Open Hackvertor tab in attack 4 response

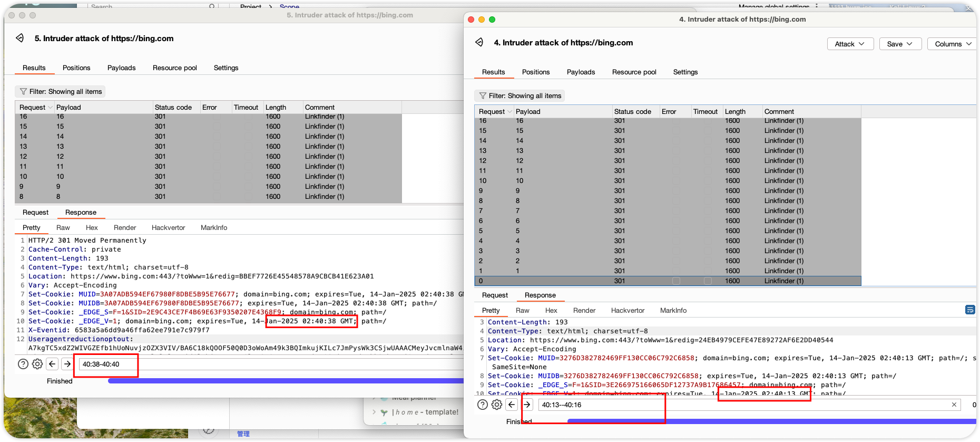(x=628, y=311)
